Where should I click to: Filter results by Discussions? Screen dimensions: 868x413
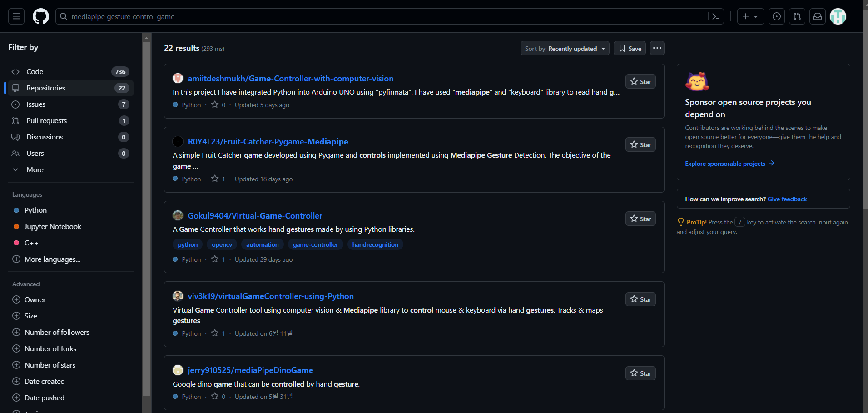coord(70,137)
